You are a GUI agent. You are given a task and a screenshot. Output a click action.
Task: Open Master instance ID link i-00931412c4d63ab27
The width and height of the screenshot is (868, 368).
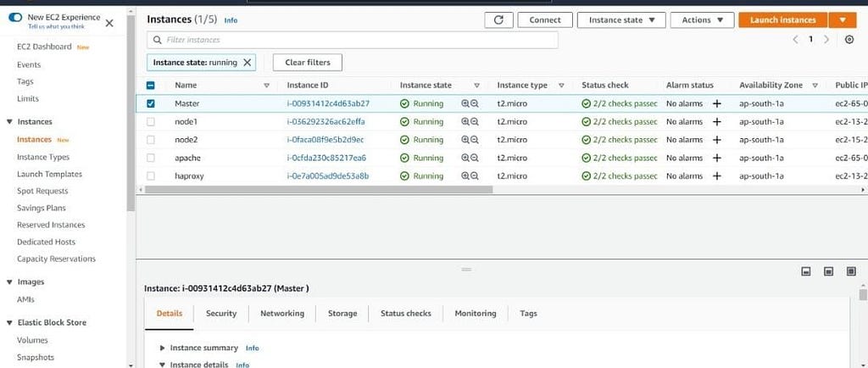point(328,103)
